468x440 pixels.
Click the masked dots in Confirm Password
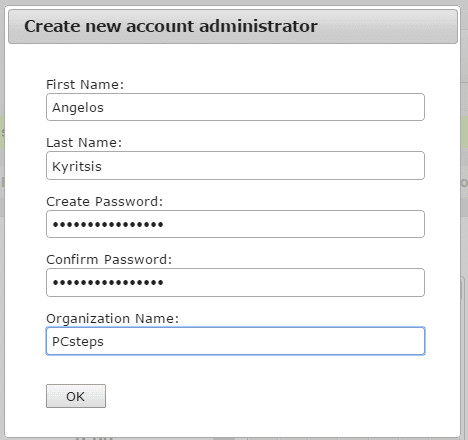click(x=108, y=283)
